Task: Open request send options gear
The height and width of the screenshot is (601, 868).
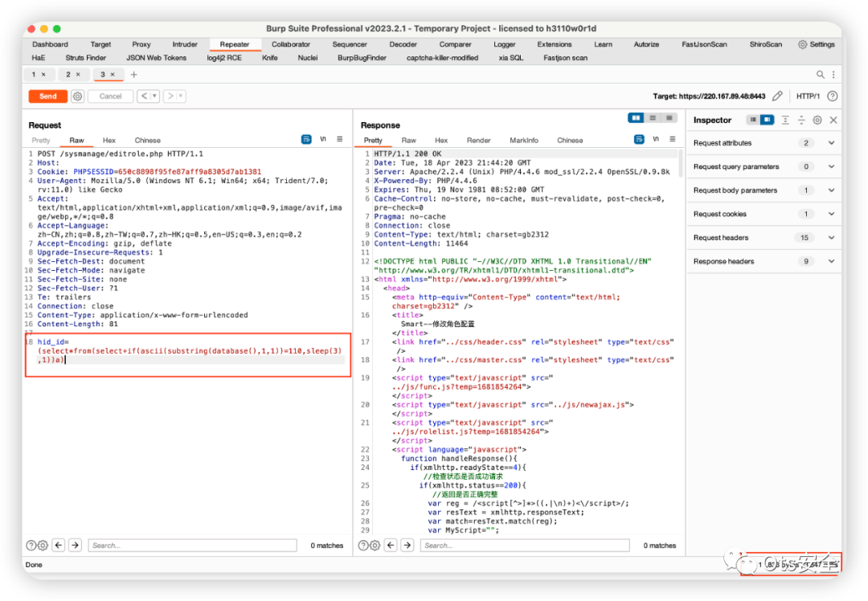Action: click(77, 96)
